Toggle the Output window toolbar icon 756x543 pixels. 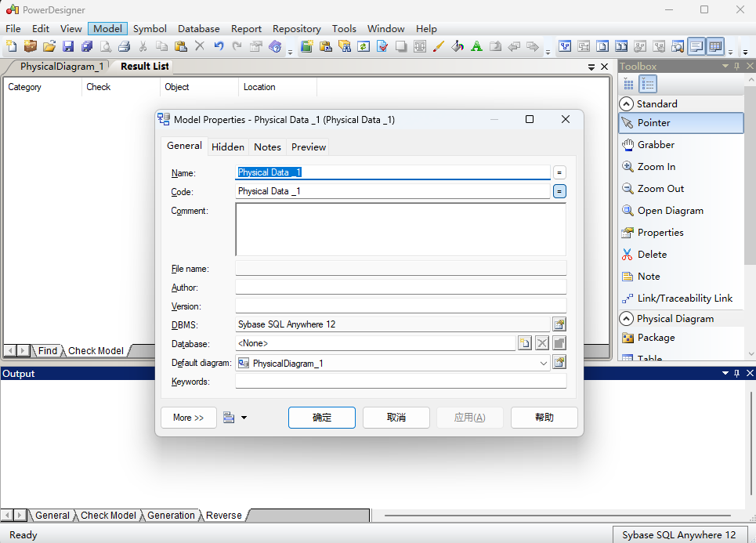(696, 46)
